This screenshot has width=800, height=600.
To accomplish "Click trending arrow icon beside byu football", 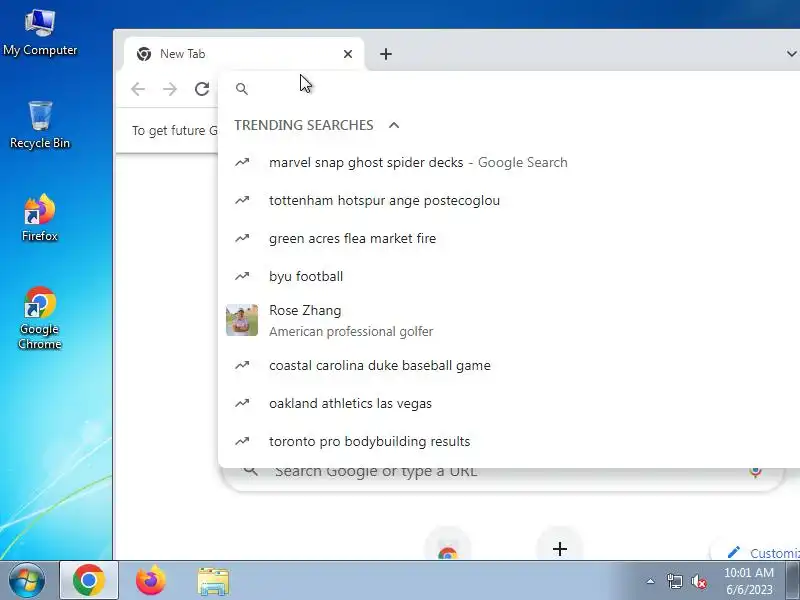I will click(x=242, y=277).
